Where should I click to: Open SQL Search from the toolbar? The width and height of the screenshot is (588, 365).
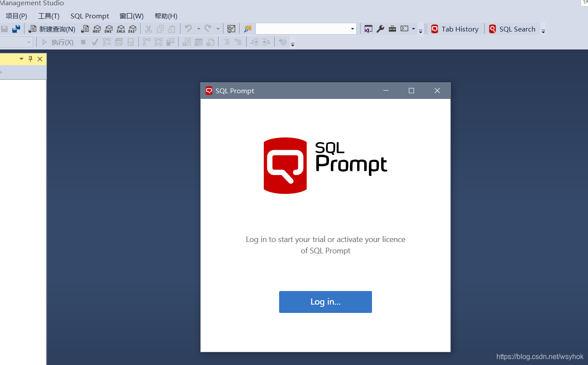click(x=513, y=29)
